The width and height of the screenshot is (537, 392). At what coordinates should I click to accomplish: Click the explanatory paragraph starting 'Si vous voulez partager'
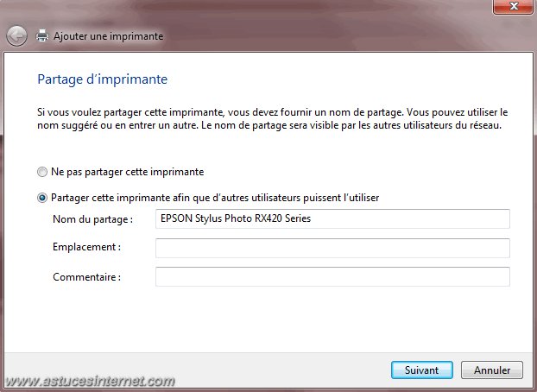click(x=272, y=118)
